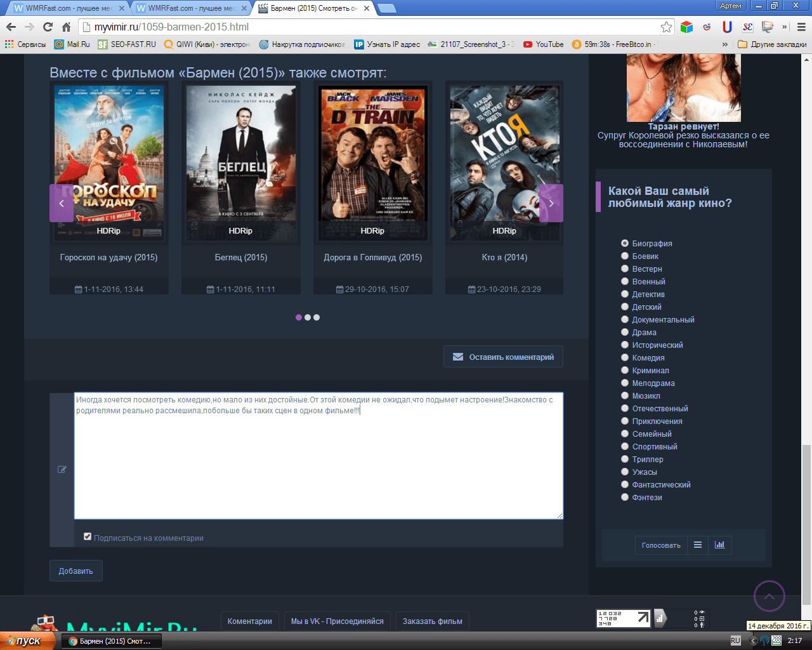
Task: Open the Узнать IP адрес bookmark
Action: pos(387,44)
